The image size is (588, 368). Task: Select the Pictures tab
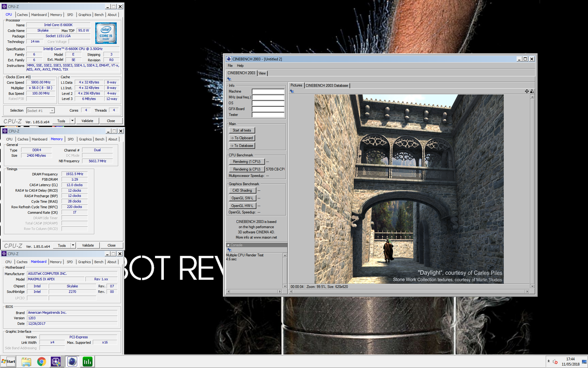coord(296,85)
